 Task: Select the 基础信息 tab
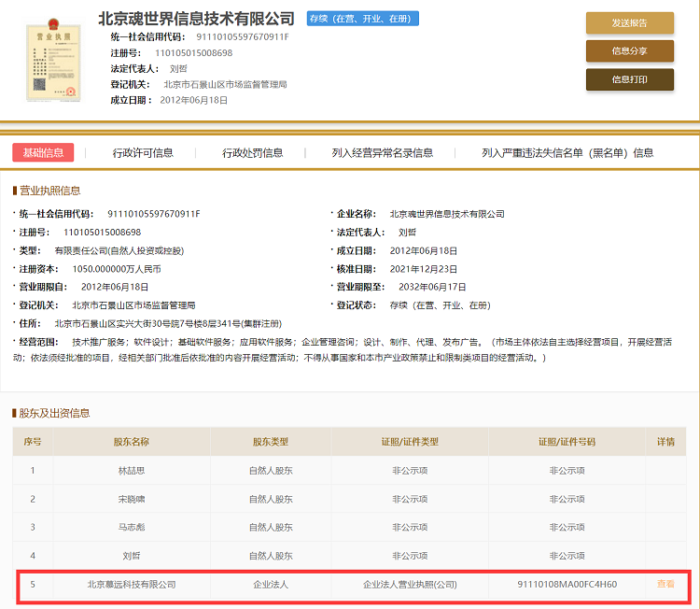tap(43, 153)
